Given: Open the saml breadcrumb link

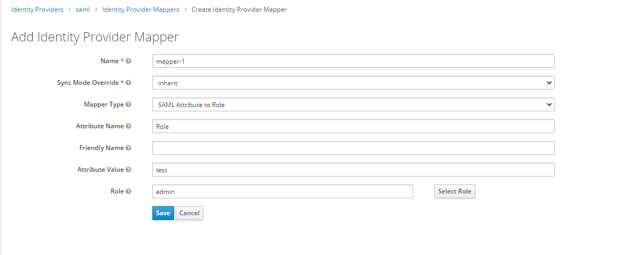Looking at the screenshot, I should [x=83, y=10].
